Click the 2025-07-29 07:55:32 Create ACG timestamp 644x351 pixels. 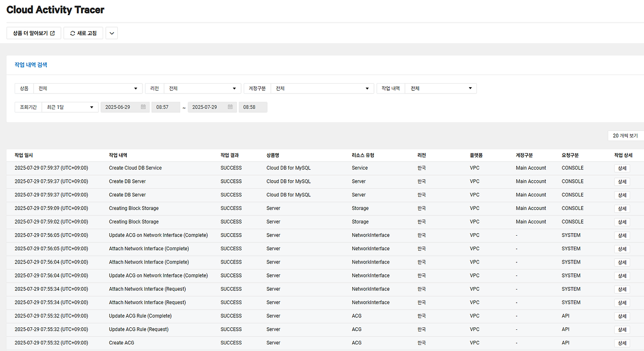(x=51, y=342)
